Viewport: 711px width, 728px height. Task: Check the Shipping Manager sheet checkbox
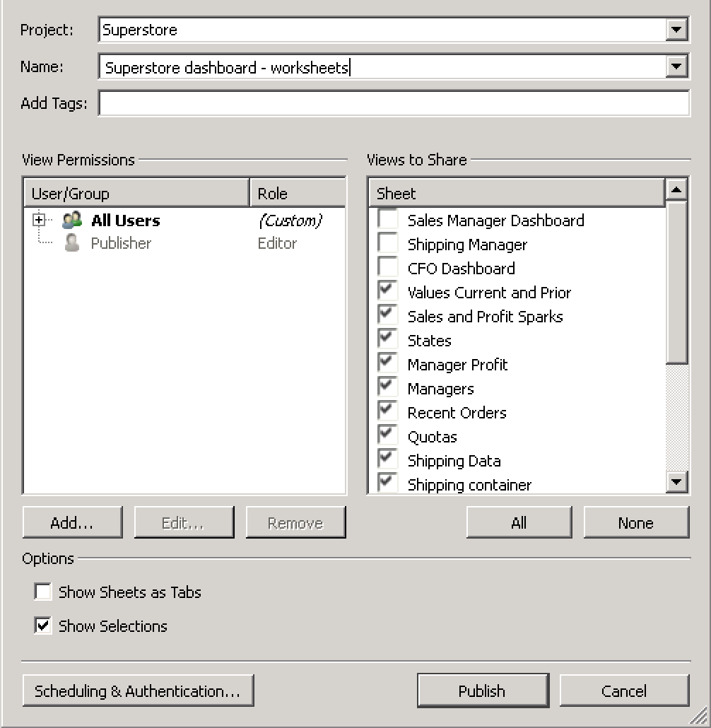point(388,243)
